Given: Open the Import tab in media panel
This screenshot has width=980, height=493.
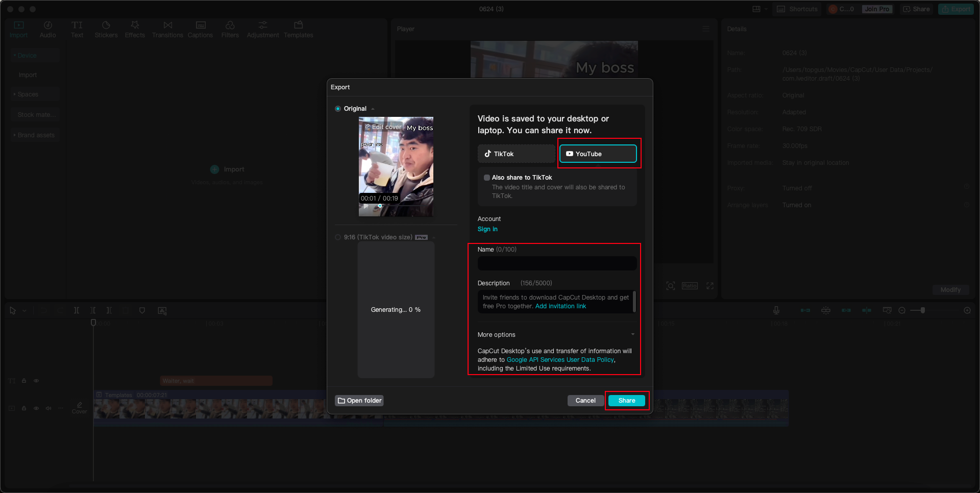Looking at the screenshot, I should 19,30.
